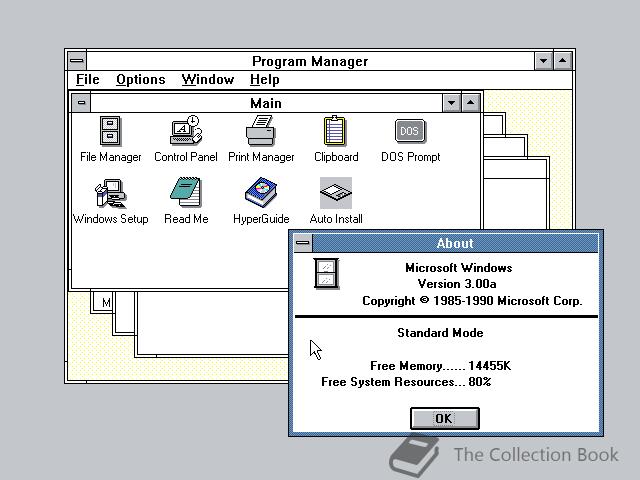Click the 'File Manager' label text
The image size is (640, 480).
click(111, 157)
